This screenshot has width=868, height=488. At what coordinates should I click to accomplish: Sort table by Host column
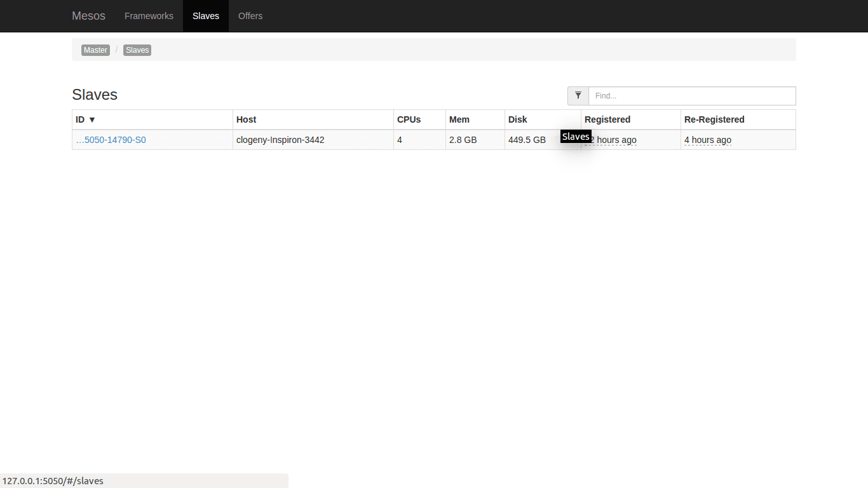247,119
